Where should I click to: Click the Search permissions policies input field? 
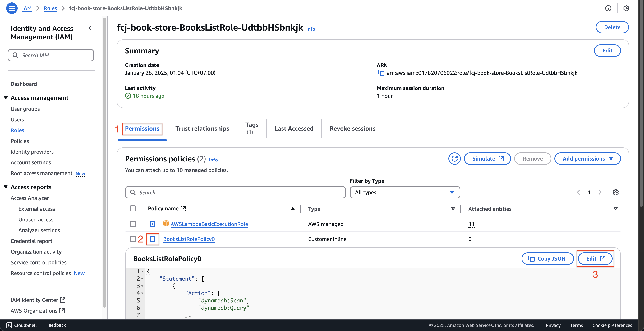235,192
